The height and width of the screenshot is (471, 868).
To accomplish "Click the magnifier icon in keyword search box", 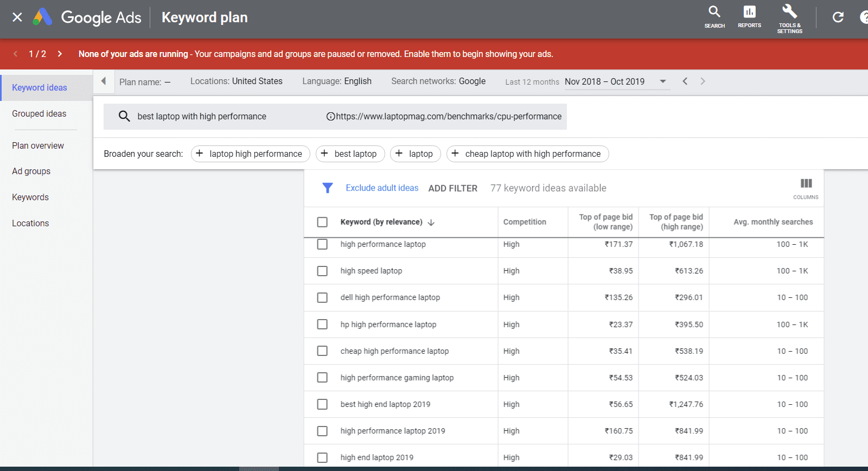I will 124,116.
